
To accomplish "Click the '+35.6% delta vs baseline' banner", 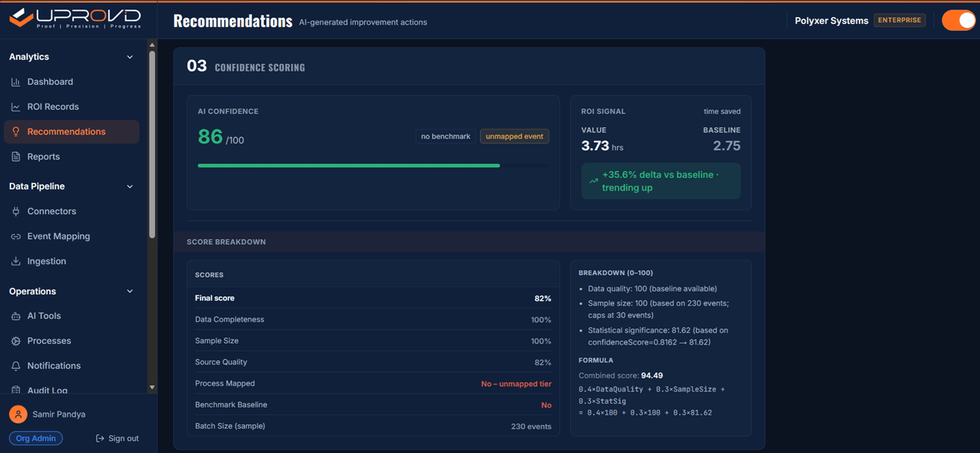I will click(x=661, y=181).
